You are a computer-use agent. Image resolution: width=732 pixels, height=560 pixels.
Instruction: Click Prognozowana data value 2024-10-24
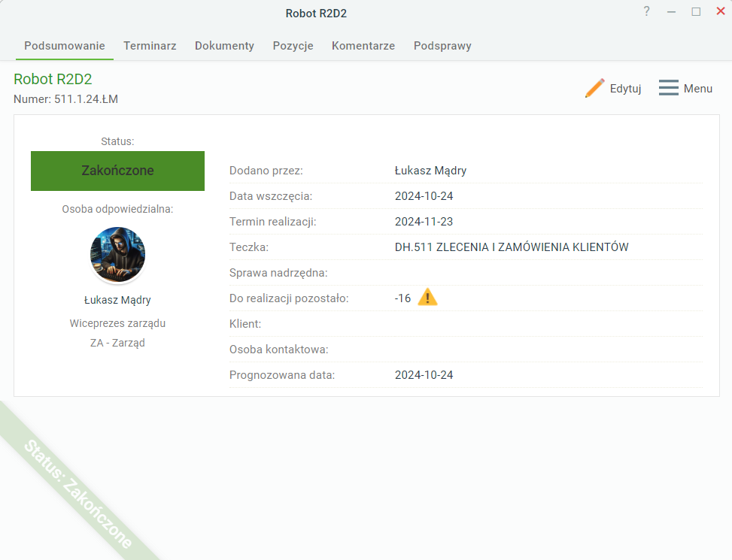coord(424,375)
